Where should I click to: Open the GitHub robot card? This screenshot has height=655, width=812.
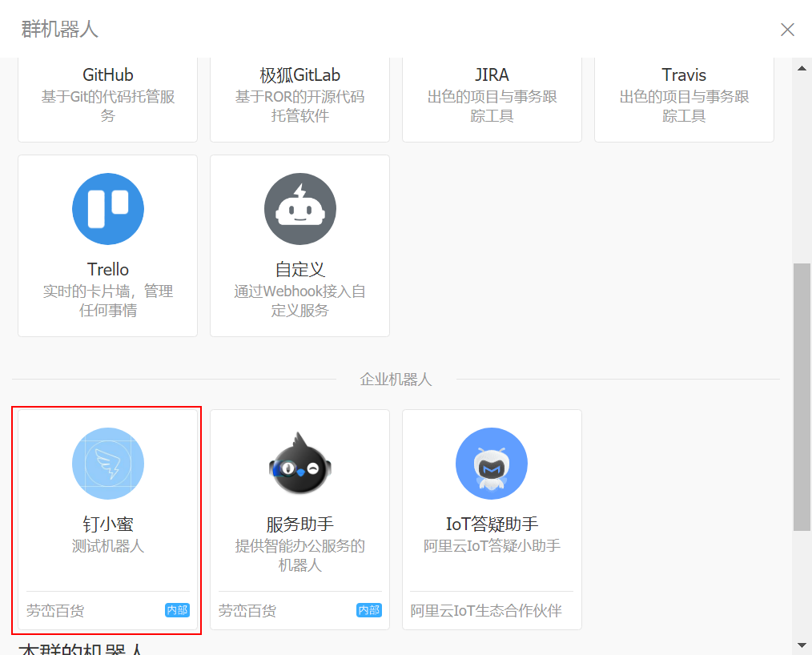tap(108, 96)
